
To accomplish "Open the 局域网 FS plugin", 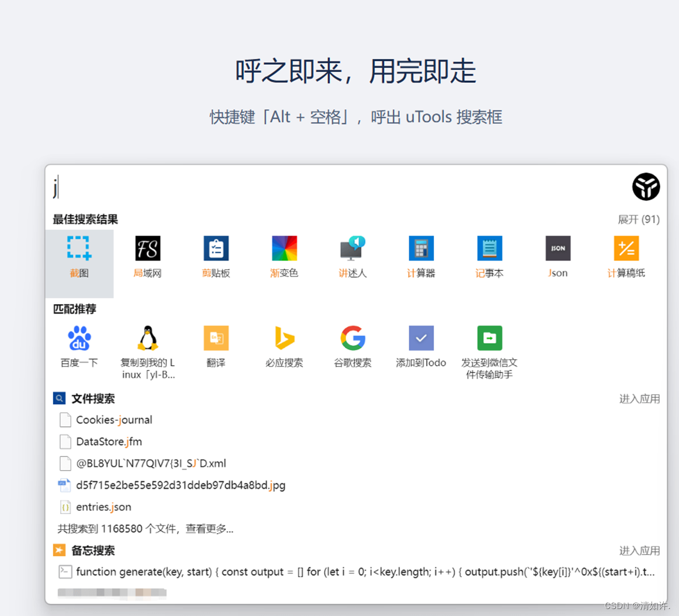I will pos(148,257).
